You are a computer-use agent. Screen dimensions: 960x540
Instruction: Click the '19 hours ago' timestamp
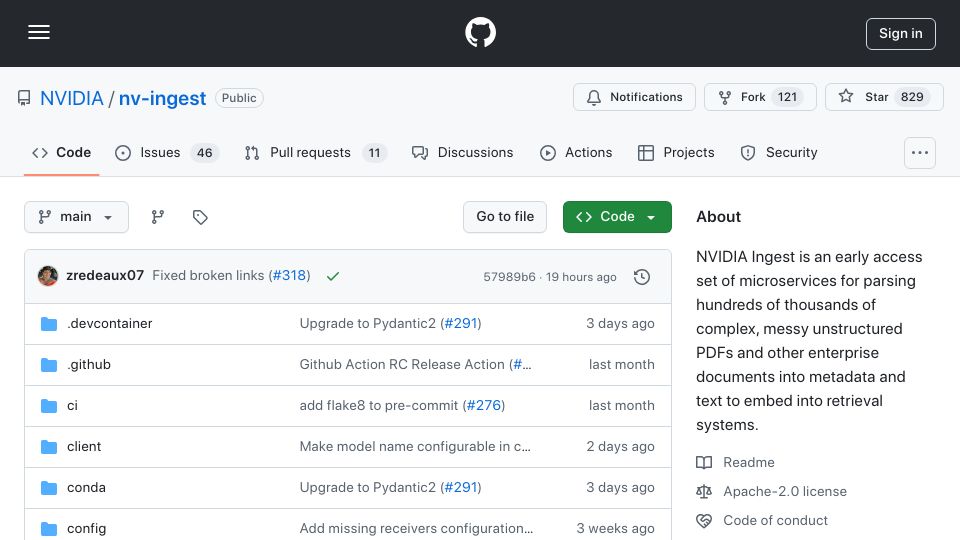[581, 277]
